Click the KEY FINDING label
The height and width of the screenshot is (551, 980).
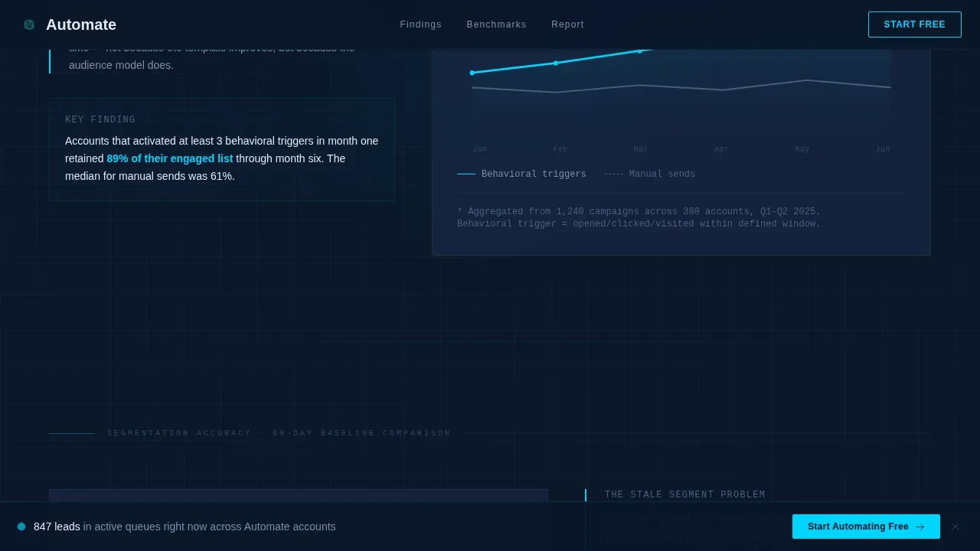click(100, 119)
